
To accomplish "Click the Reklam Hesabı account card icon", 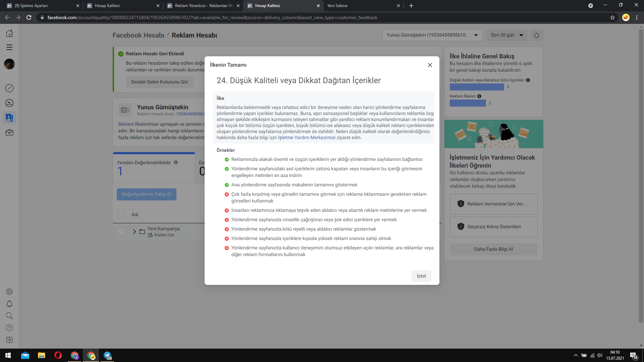I will click(x=125, y=110).
